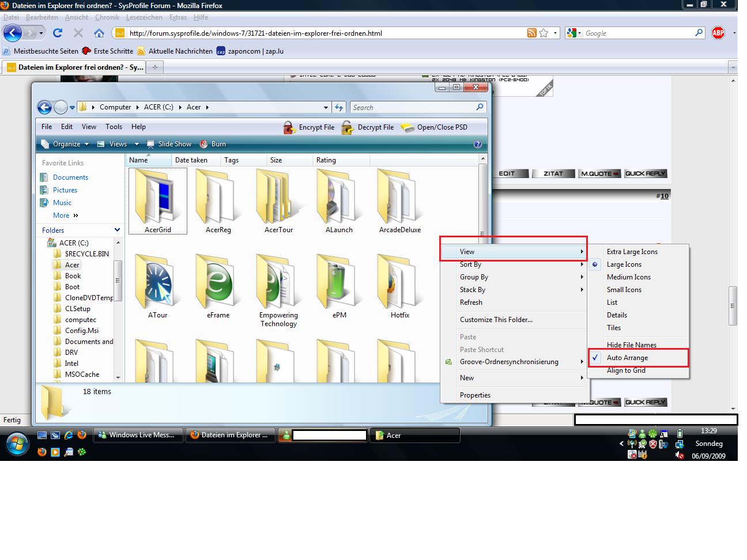The width and height of the screenshot is (747, 560).
Task: Click Explorer back arrow button
Action: click(x=44, y=107)
